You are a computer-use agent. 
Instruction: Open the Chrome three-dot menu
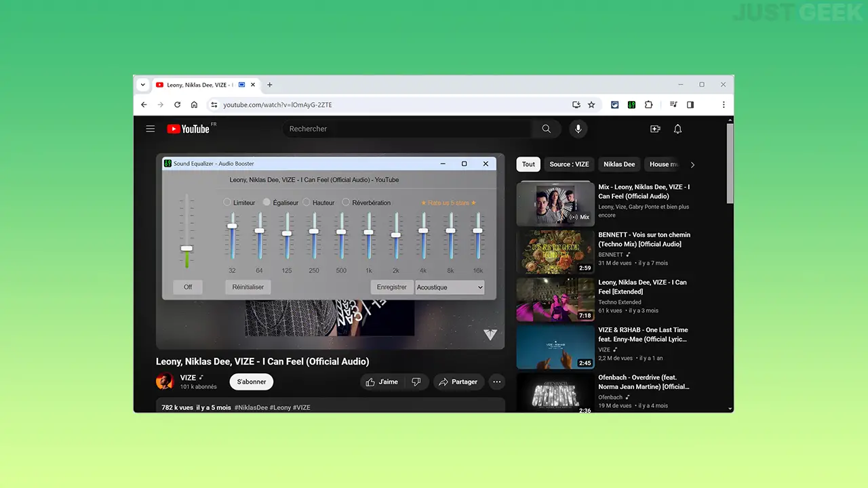[724, 105]
